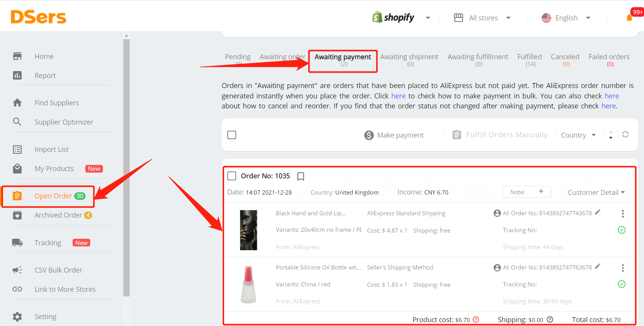This screenshot has height=326, width=644.
Task: Open the Fulfilled tab
Action: click(530, 60)
